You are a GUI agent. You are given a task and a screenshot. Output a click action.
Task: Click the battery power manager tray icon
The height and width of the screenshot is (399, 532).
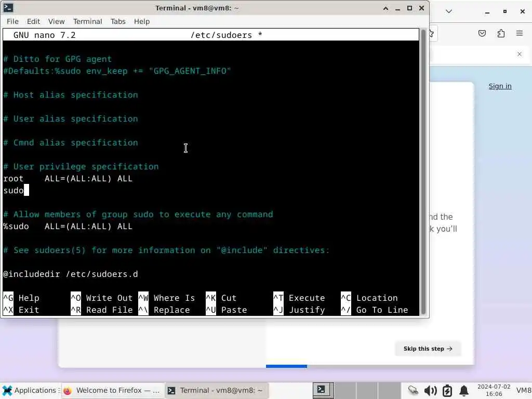click(447, 391)
